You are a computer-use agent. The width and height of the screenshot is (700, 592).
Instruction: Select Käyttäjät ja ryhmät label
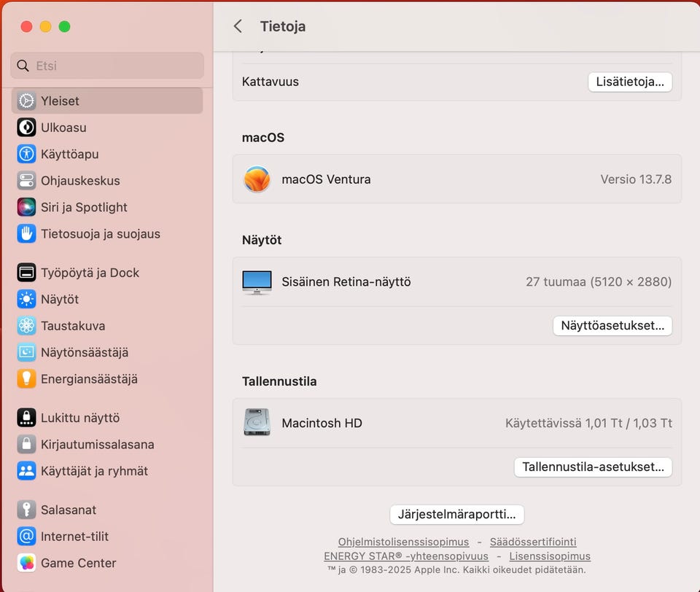(94, 471)
